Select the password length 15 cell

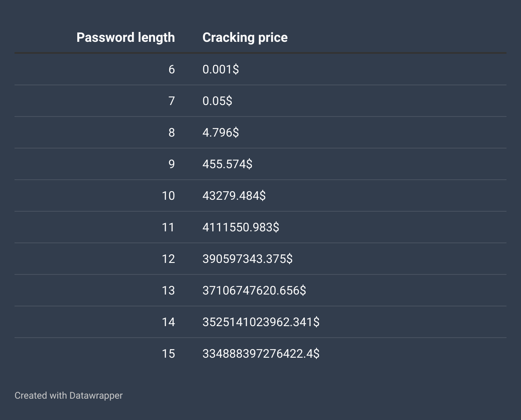[168, 353]
